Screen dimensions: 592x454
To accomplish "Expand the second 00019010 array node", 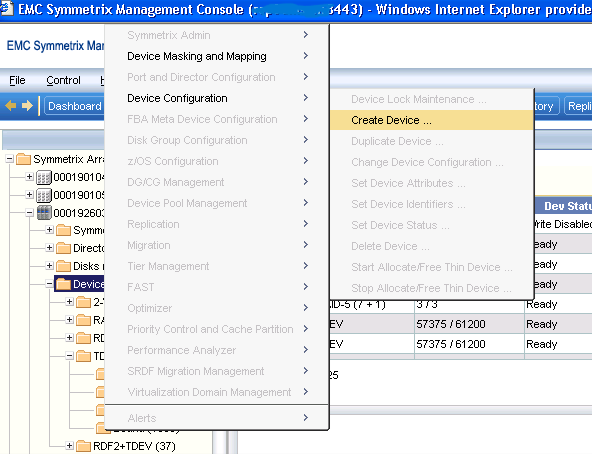I will (29, 195).
